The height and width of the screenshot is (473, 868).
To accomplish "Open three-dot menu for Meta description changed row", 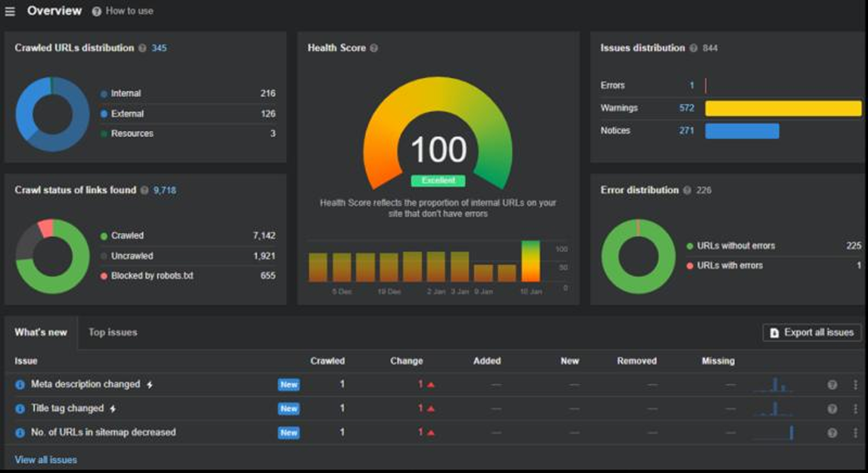I will coord(855,385).
